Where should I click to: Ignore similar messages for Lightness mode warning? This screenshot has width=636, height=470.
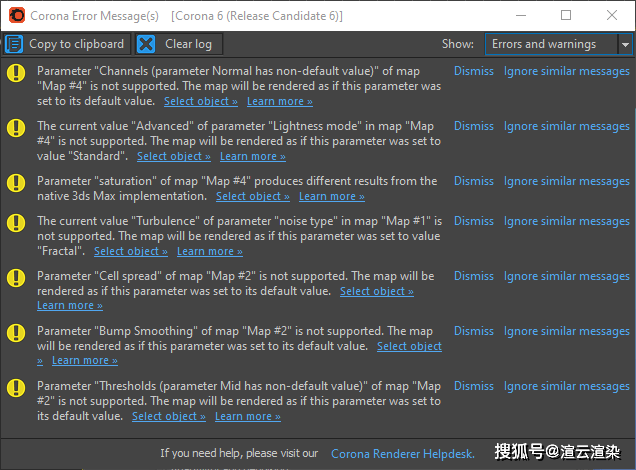[x=567, y=127]
